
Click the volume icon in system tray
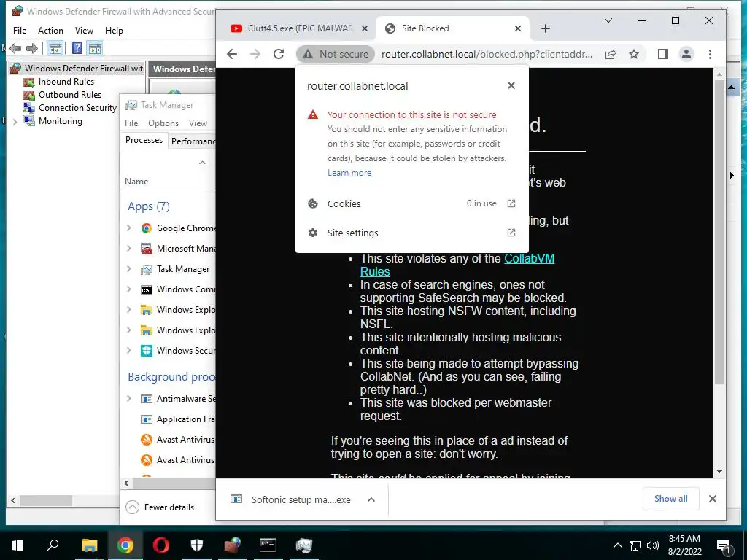coord(653,545)
